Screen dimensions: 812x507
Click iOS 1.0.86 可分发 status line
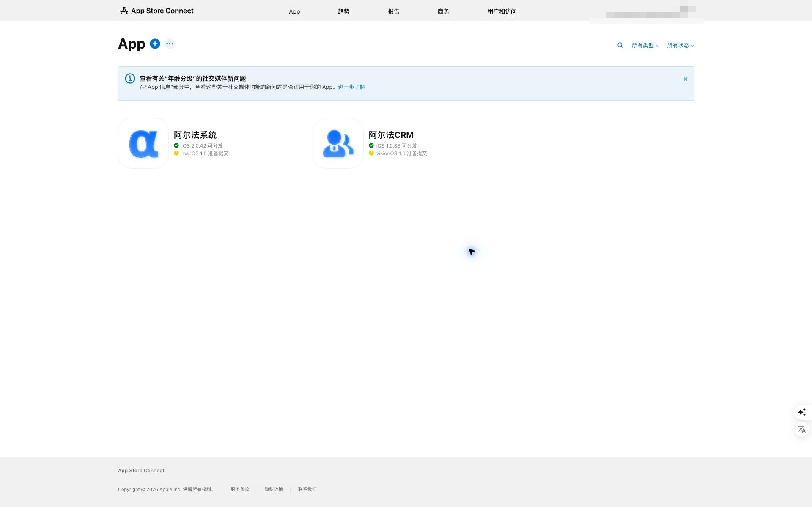pyautogui.click(x=396, y=146)
